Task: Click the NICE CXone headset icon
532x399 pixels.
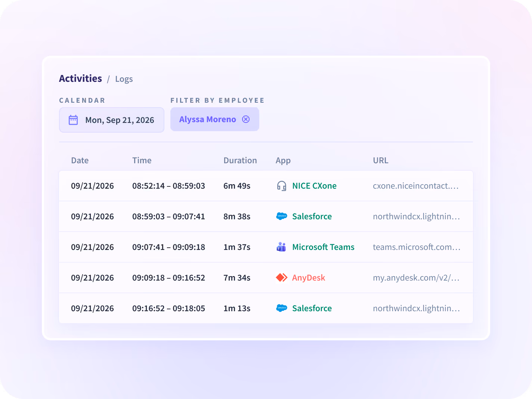Action: pyautogui.click(x=282, y=186)
